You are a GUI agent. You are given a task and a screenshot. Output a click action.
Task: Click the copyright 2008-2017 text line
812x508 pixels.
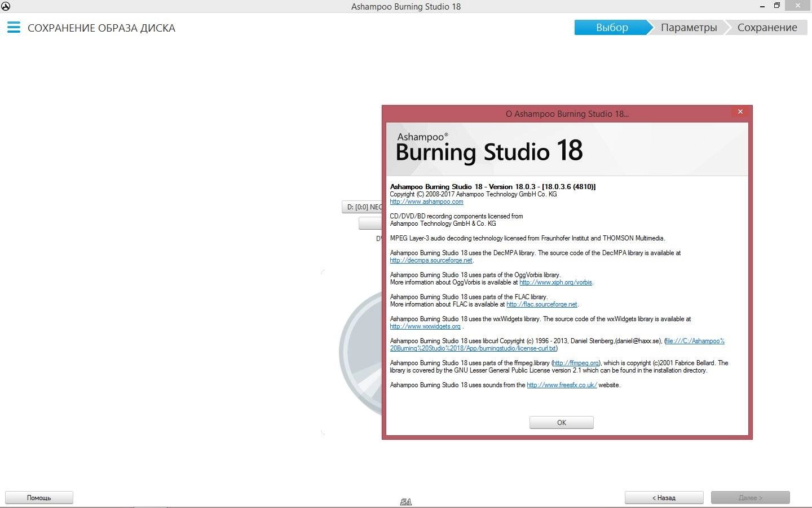473,194
